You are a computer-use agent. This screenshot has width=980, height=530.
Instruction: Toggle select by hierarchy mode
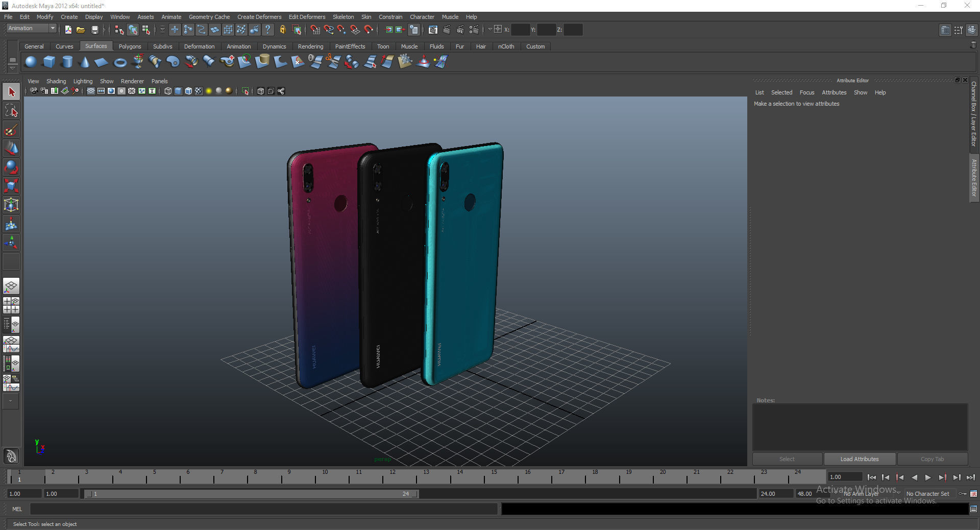[x=119, y=30]
